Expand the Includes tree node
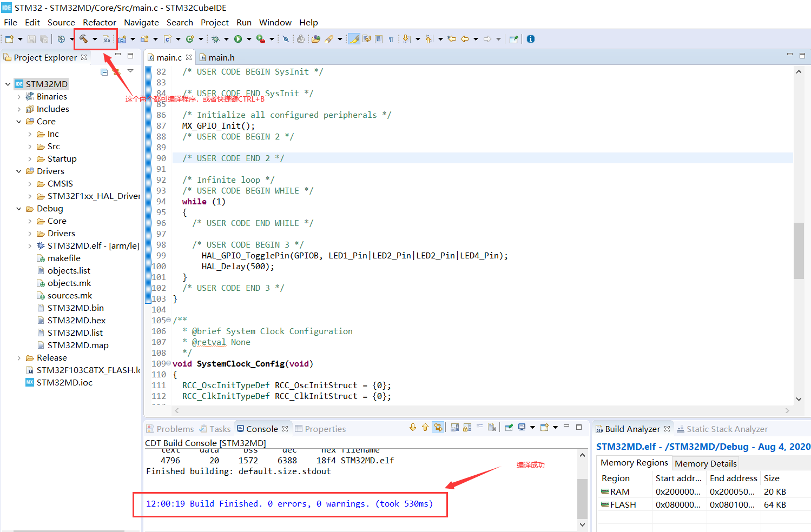 point(19,109)
